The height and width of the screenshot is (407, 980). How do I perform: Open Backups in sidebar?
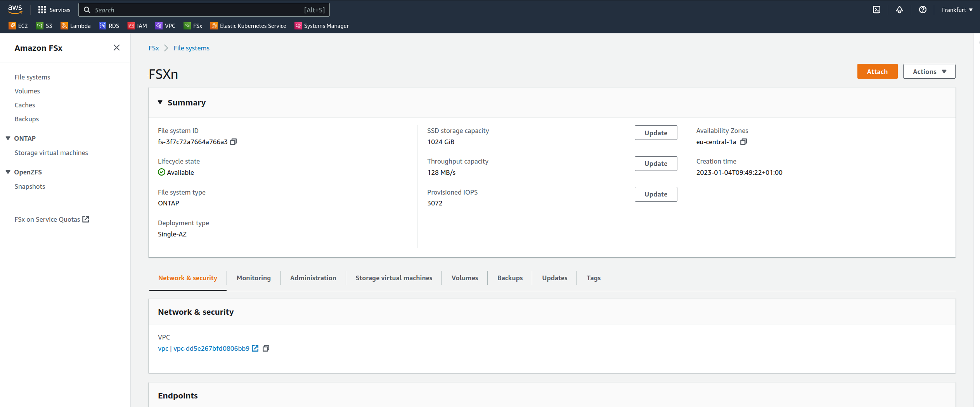[x=27, y=119]
